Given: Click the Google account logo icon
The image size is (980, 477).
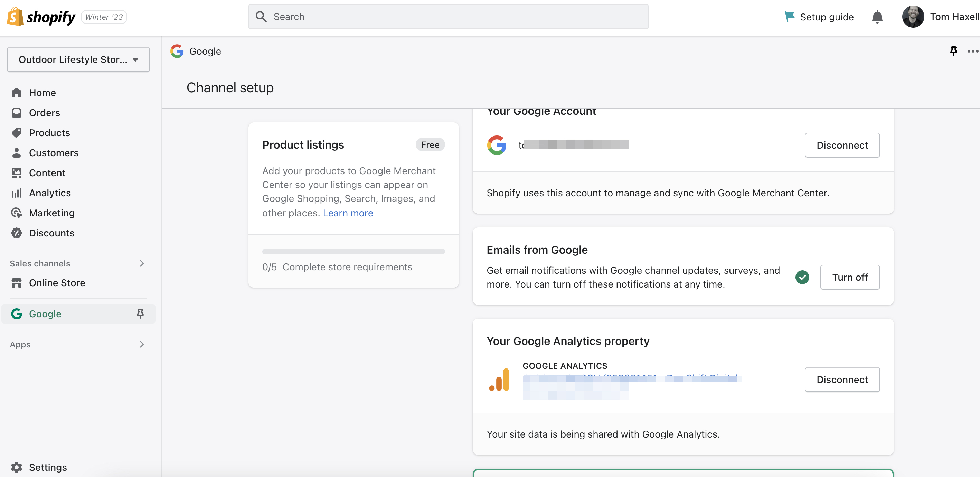Looking at the screenshot, I should (x=497, y=145).
